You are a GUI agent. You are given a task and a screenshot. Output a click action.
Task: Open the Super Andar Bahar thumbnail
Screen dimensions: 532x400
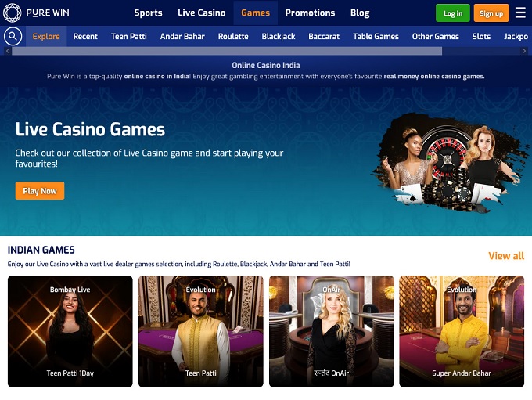tap(462, 331)
